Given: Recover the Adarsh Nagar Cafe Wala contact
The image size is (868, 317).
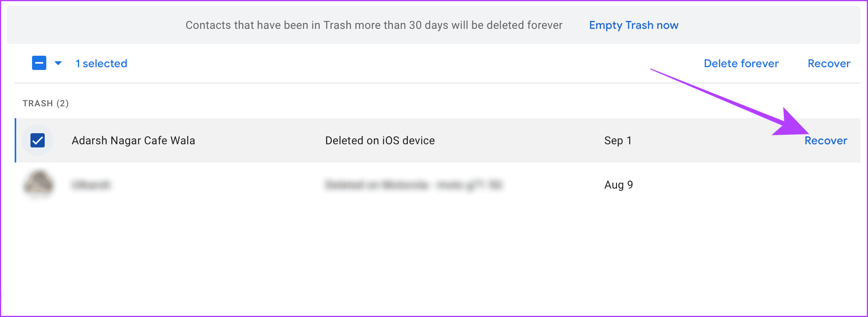Looking at the screenshot, I should point(825,140).
